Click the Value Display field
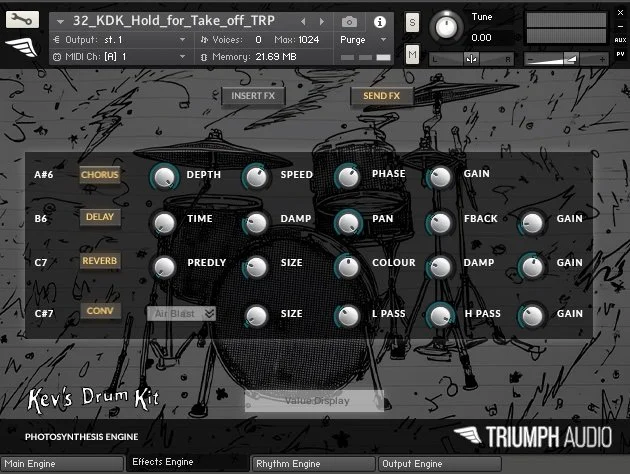Viewport: 630px width, 474px height. (x=314, y=401)
